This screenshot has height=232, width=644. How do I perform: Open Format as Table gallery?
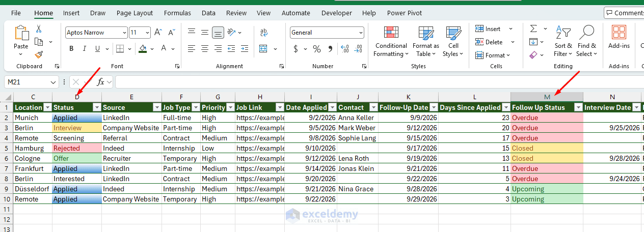pyautogui.click(x=425, y=41)
